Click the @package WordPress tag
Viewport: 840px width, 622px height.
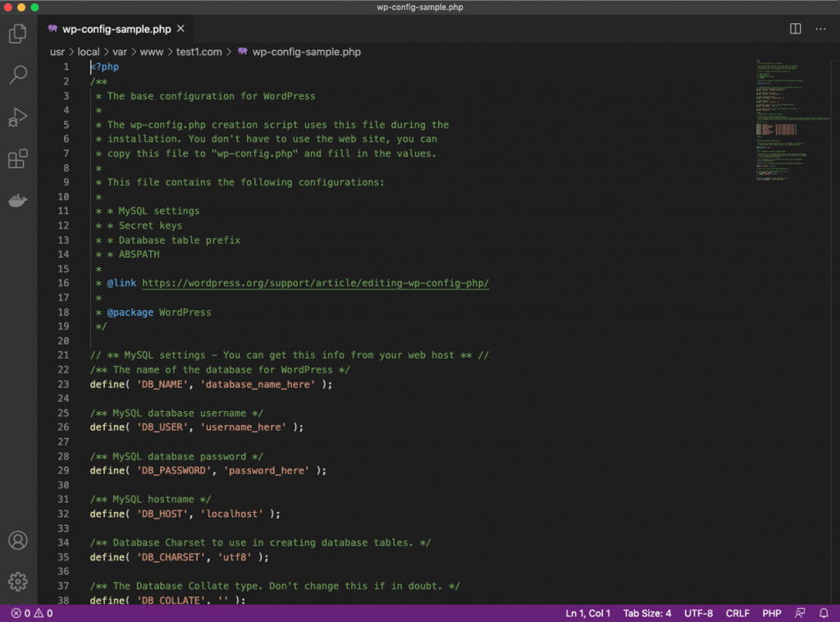coord(158,313)
